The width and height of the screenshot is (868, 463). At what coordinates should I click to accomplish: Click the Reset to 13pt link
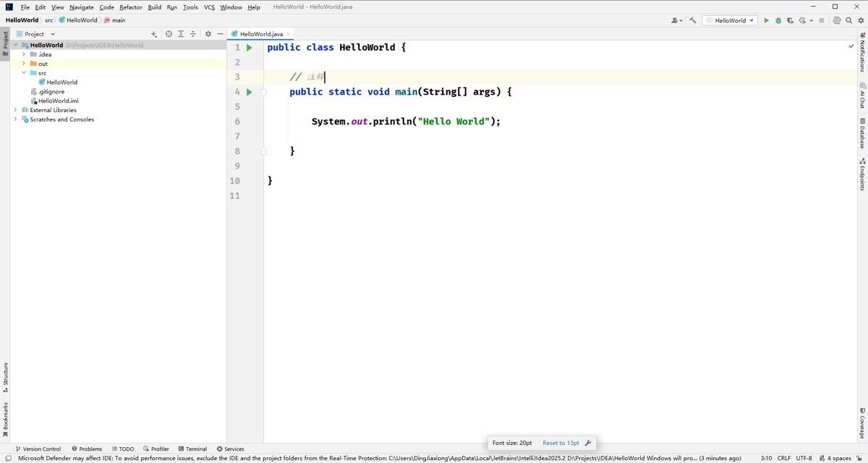click(x=561, y=443)
